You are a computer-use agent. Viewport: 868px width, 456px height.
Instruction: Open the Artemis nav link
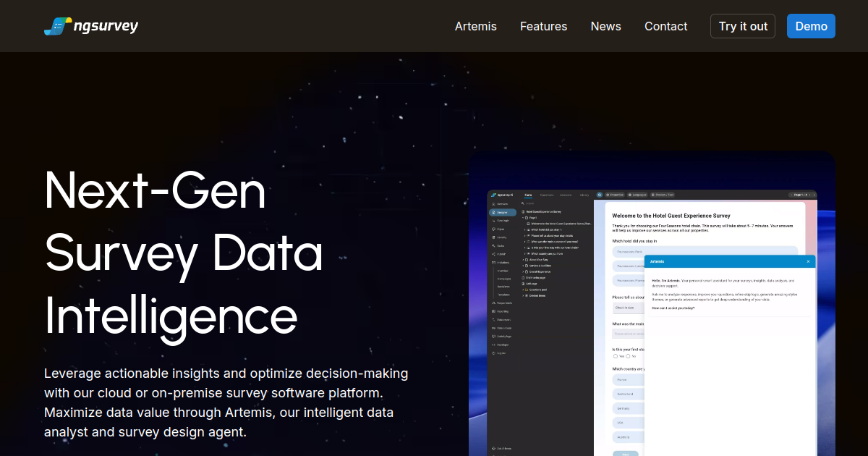pyautogui.click(x=476, y=26)
